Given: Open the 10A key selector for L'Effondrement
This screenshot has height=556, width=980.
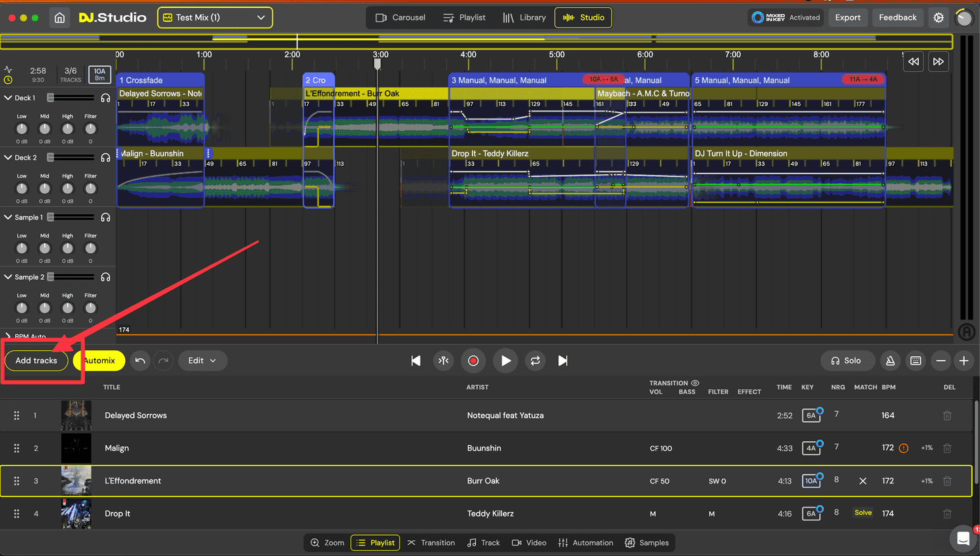Looking at the screenshot, I should [x=811, y=481].
